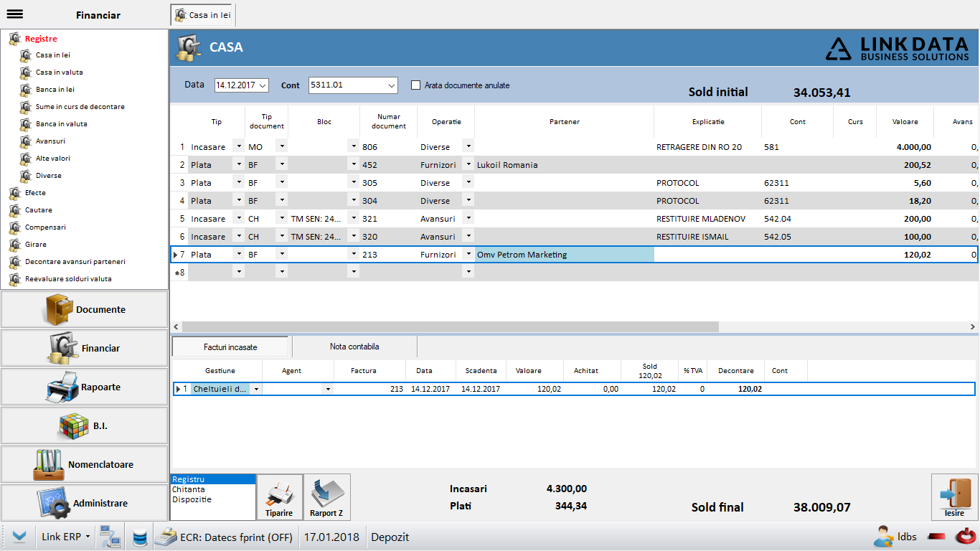
Task: Click the Girare safe icon
Action: [14, 245]
